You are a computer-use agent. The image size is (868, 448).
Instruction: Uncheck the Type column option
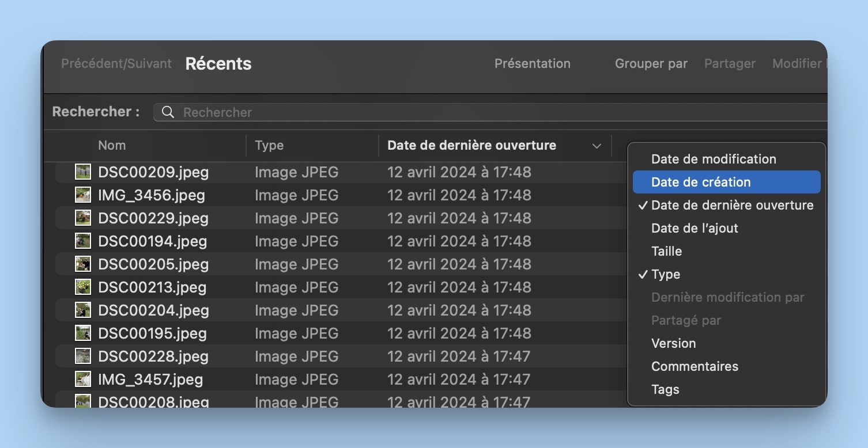(x=666, y=274)
